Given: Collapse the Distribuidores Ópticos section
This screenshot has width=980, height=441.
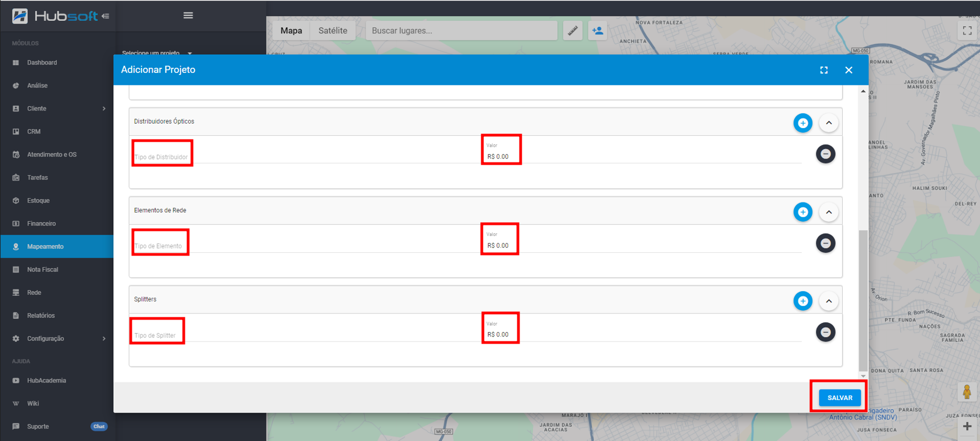Looking at the screenshot, I should click(829, 123).
